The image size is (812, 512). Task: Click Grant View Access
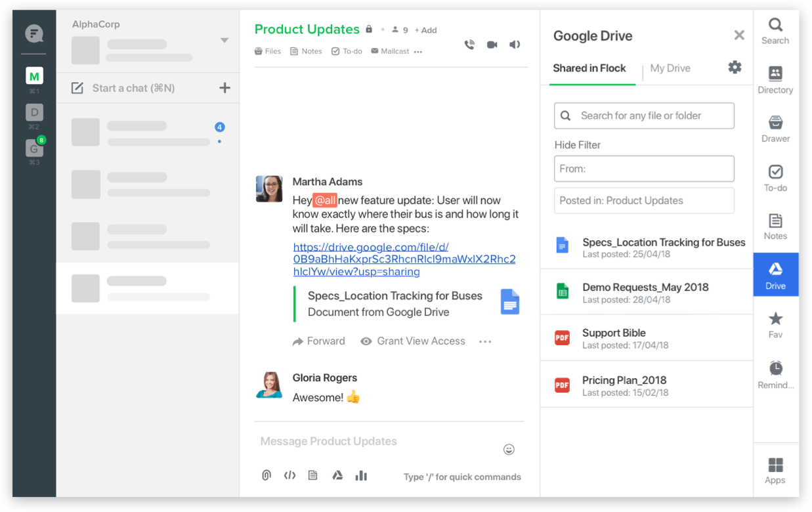413,341
